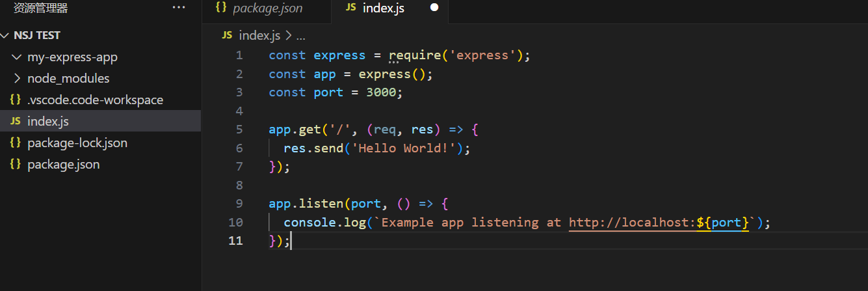Expand the node_modules folder
The height and width of the screenshot is (291, 868).
point(17,78)
